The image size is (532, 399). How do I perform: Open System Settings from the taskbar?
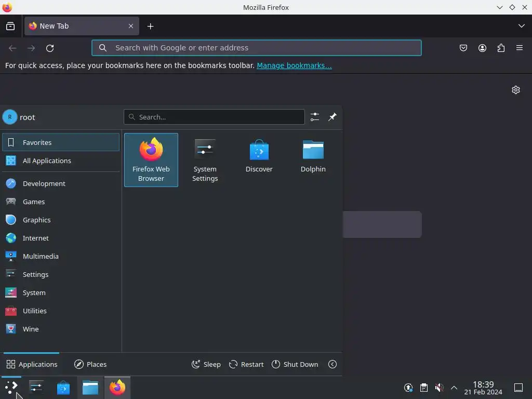point(36,387)
